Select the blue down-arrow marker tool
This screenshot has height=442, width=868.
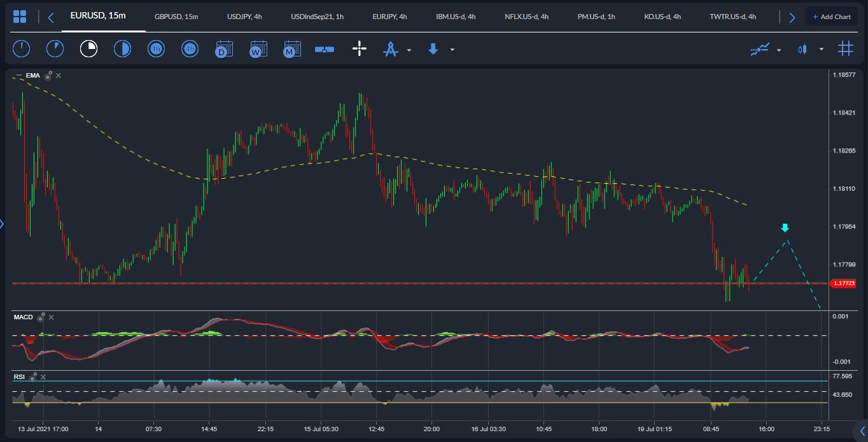[433, 49]
